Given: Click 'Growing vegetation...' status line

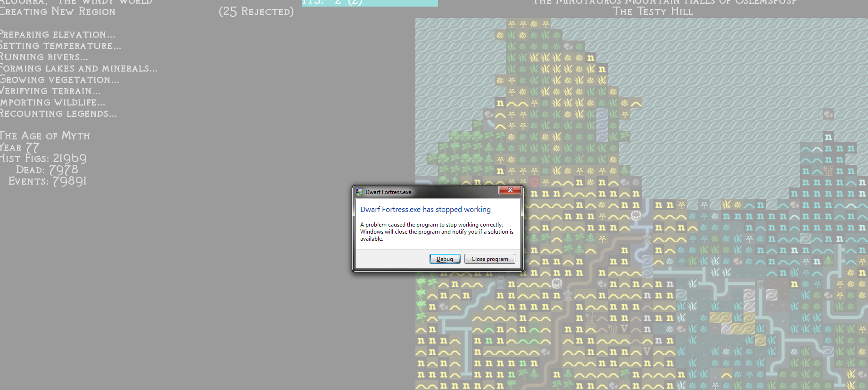Looking at the screenshot, I should click(59, 80).
